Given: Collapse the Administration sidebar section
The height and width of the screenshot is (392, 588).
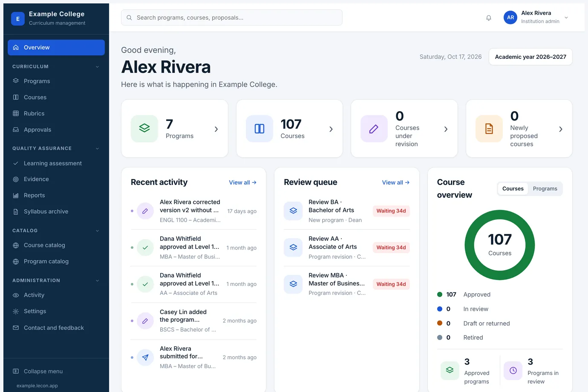Looking at the screenshot, I should point(98,280).
